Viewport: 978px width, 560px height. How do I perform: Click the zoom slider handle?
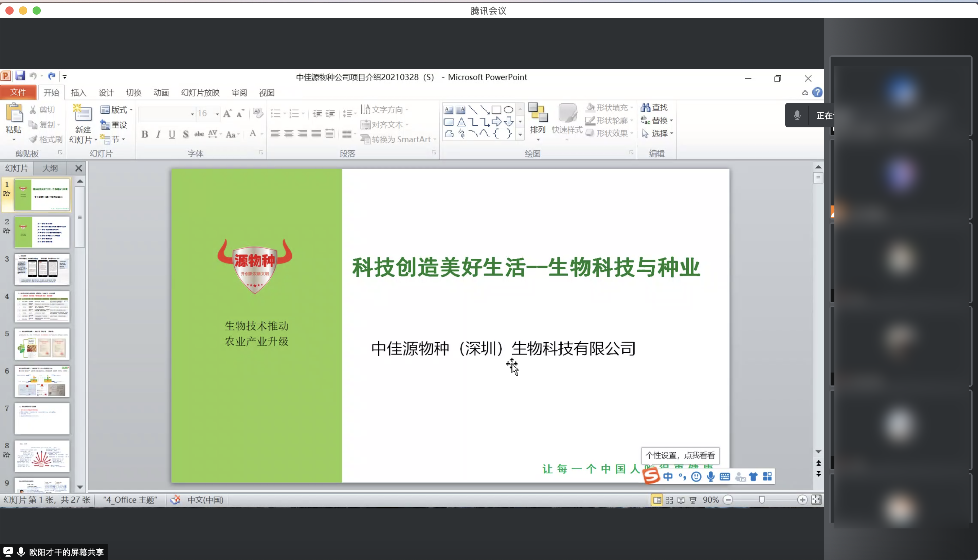(x=762, y=500)
